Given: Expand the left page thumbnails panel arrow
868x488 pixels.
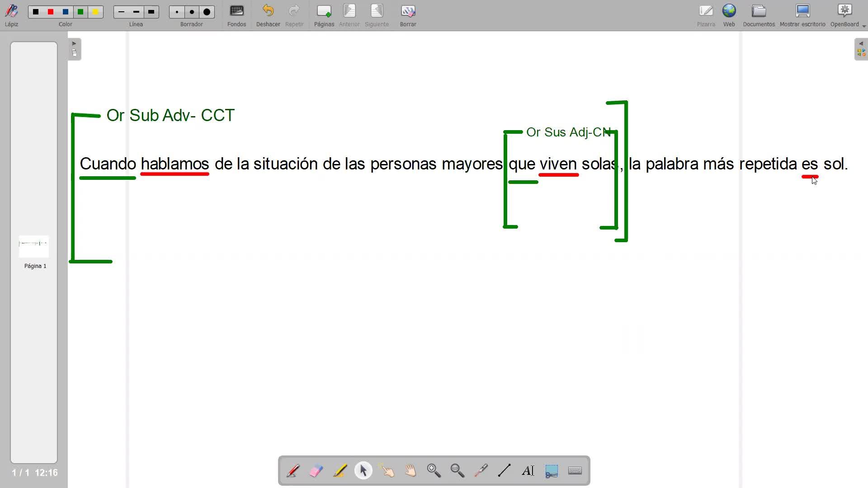Looking at the screenshot, I should click(x=74, y=44).
